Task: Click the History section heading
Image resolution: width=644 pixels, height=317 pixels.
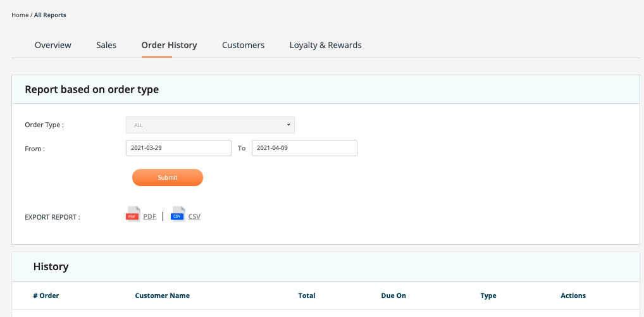Action: (x=51, y=266)
